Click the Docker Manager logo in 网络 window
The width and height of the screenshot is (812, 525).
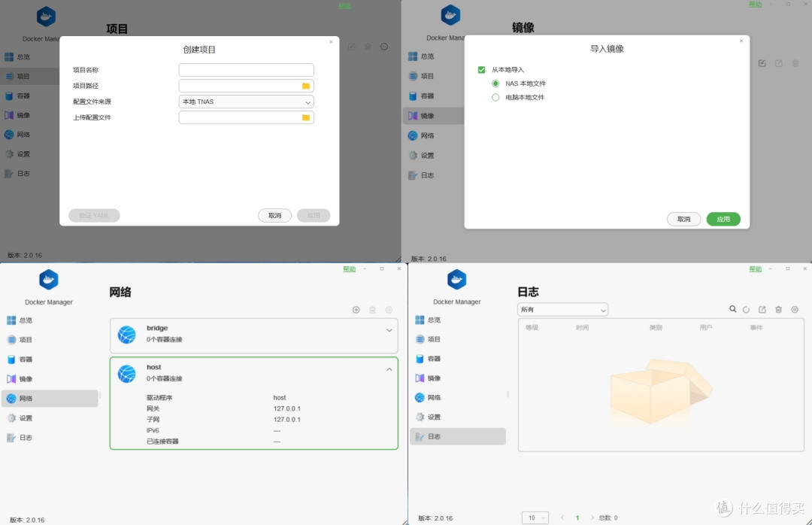[49, 280]
